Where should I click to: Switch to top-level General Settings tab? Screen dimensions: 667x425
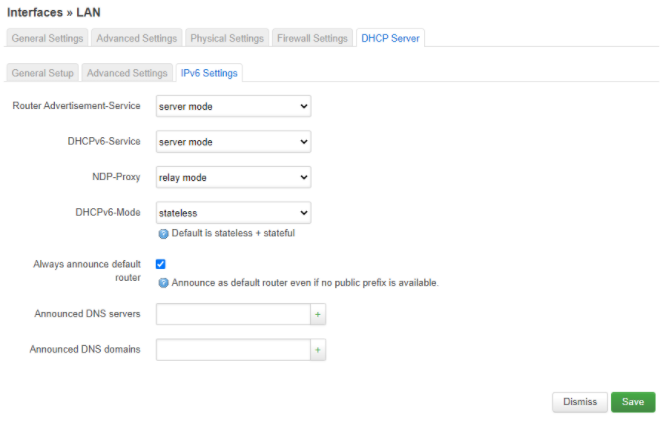click(x=47, y=38)
